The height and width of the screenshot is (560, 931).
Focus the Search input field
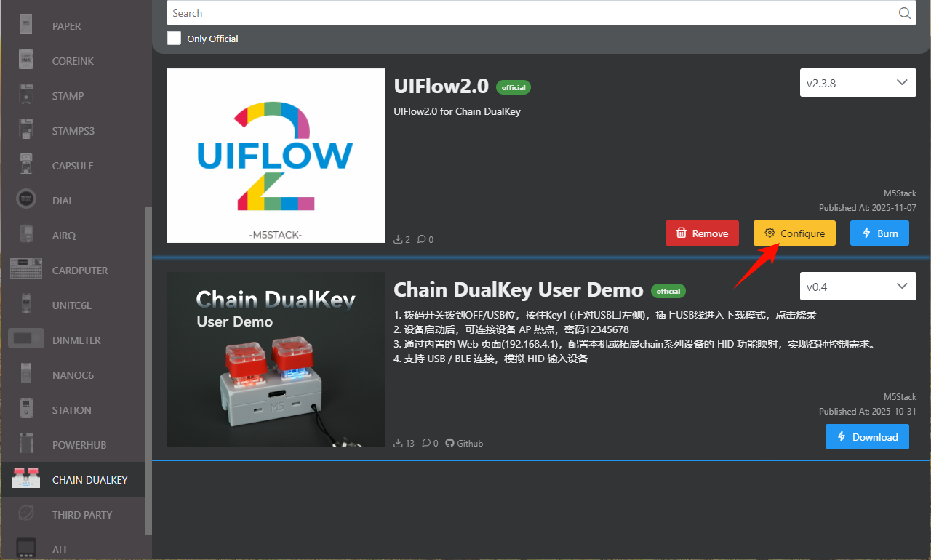pos(531,13)
